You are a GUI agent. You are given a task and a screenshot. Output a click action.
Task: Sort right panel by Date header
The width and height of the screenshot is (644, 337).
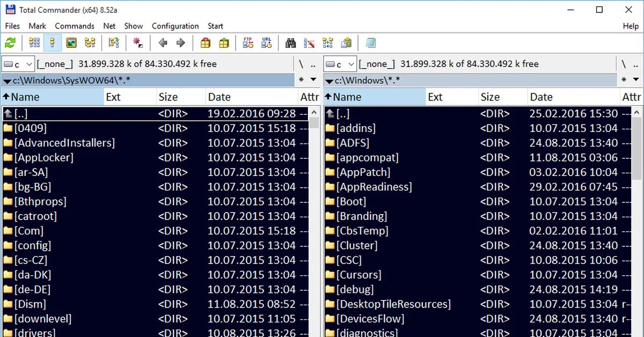click(574, 97)
